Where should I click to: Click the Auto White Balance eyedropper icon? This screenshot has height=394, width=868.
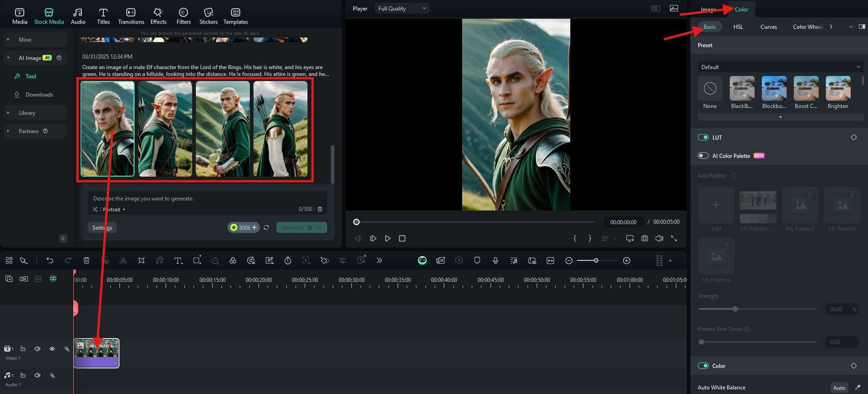pos(857,387)
